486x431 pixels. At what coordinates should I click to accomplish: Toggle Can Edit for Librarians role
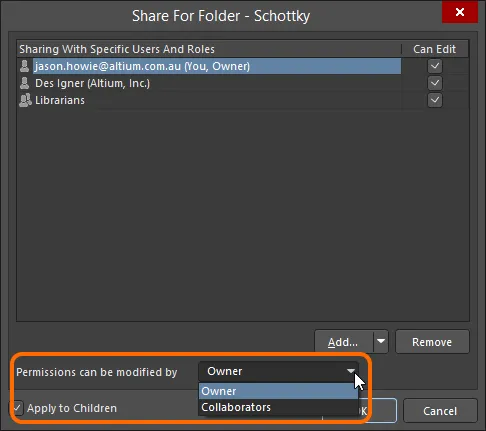[435, 100]
